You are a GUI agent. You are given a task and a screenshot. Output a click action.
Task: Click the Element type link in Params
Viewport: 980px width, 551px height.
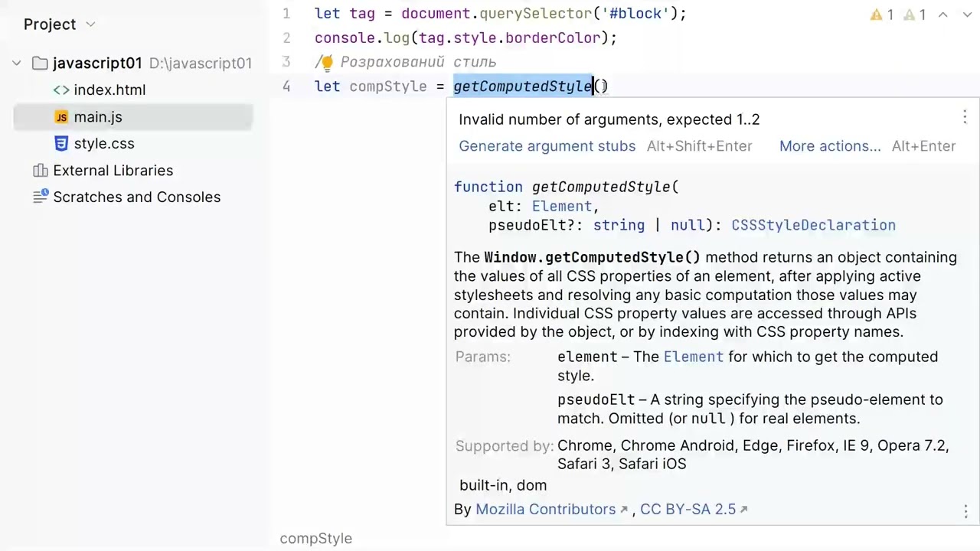tap(693, 357)
